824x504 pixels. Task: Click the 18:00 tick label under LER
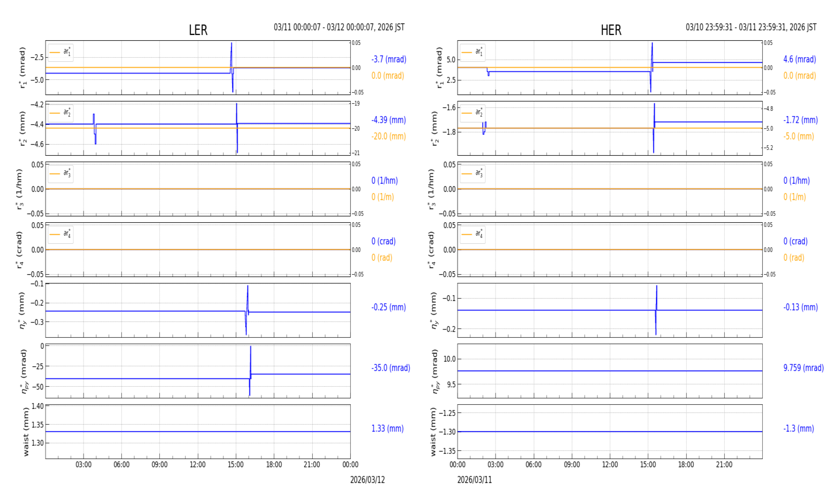(x=274, y=465)
